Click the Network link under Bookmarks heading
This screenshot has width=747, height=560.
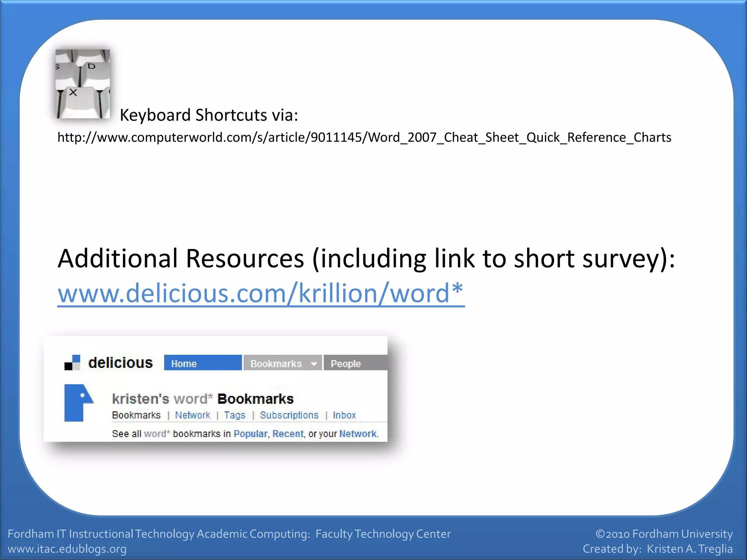(193, 415)
